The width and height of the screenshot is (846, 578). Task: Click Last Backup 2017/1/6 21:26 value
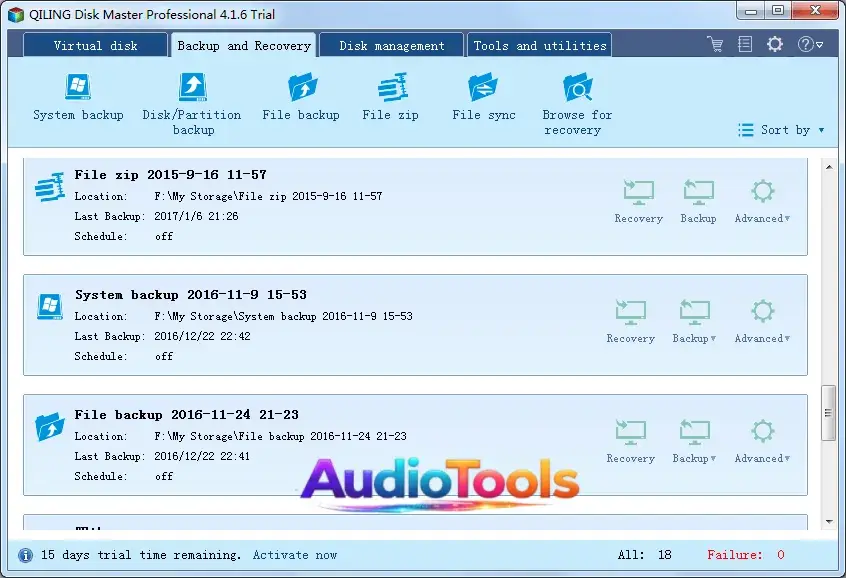coord(196,216)
